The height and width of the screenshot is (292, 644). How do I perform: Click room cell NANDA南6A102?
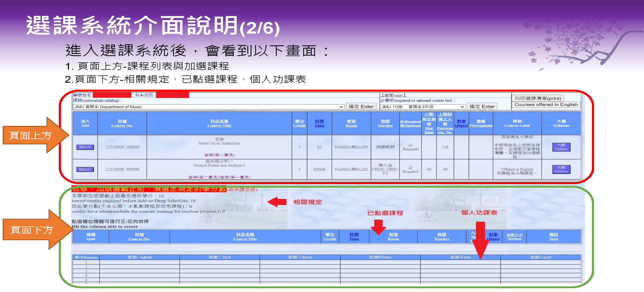click(351, 169)
